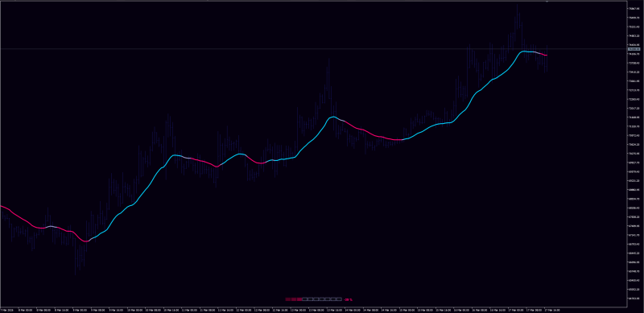Viewport: 644px width, 313px height.
Task: Select the highlighted current price label on price axis
Action: point(634,49)
